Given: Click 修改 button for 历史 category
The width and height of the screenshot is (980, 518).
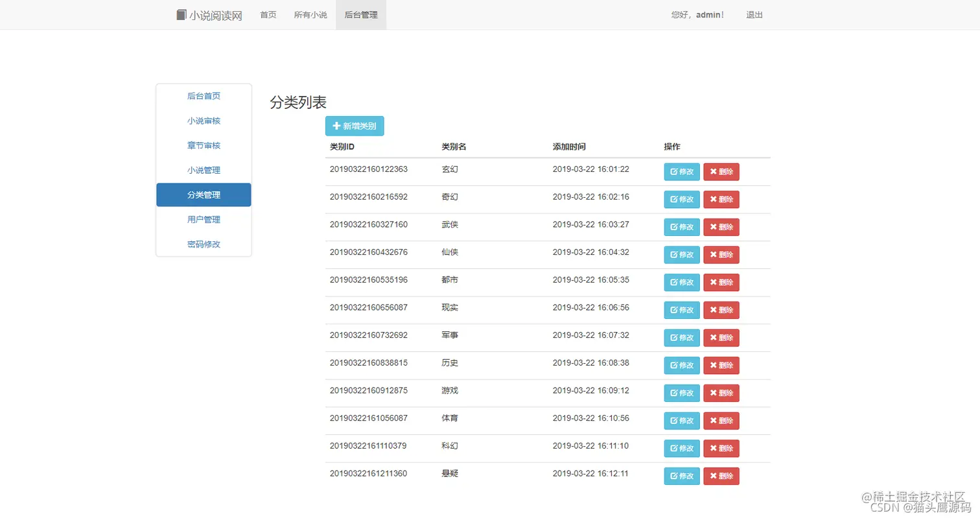Looking at the screenshot, I should coord(682,365).
